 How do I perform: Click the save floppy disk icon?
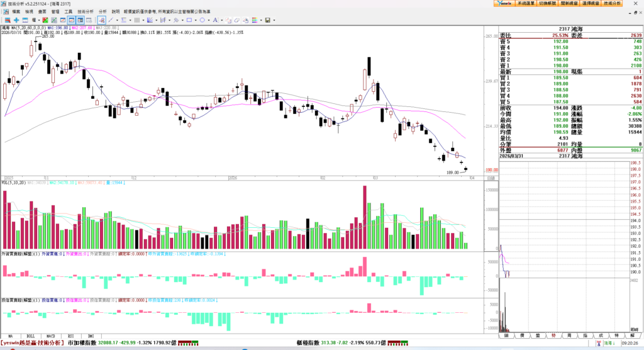267,20
